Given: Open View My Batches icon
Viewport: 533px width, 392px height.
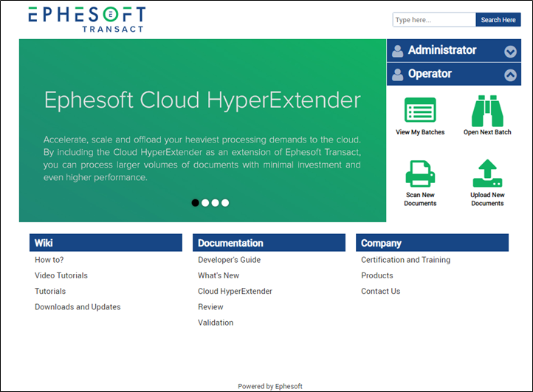Looking at the screenshot, I should (420, 110).
